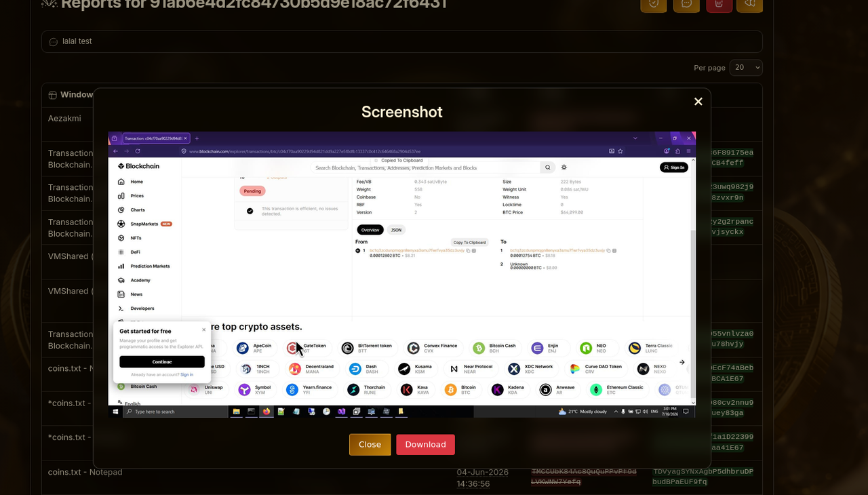Close the Screenshot modal with the X
The width and height of the screenshot is (868, 495).
pos(698,102)
